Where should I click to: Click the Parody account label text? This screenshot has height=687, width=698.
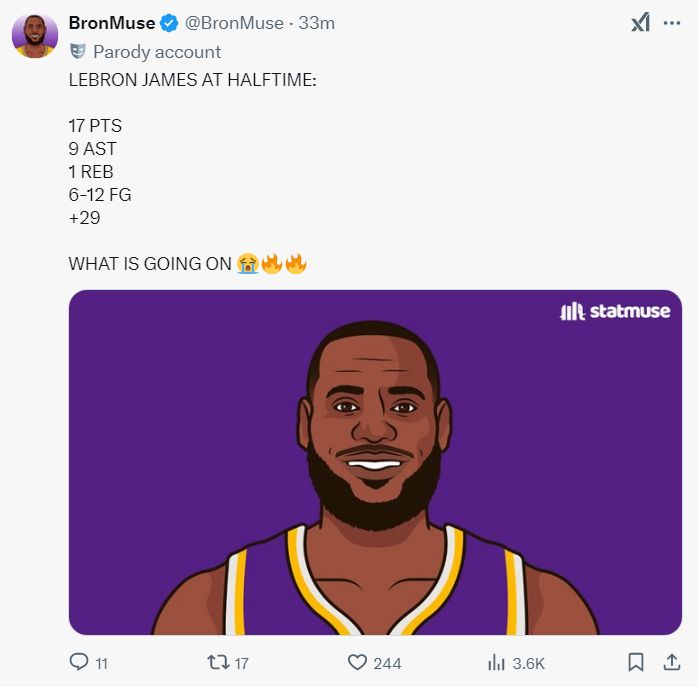(157, 52)
